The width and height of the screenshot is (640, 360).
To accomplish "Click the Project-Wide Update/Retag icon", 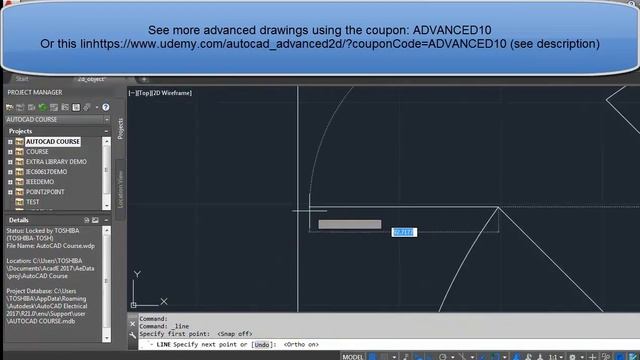I will click(x=65, y=107).
